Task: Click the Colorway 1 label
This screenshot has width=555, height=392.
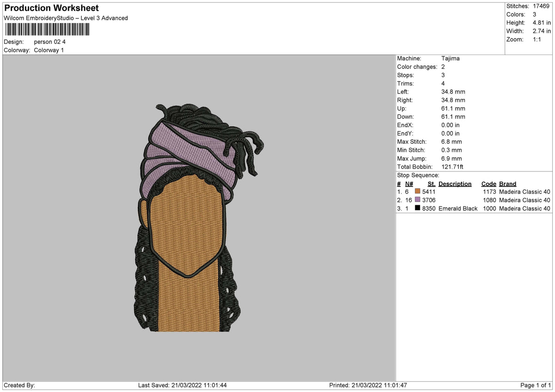Action: [49, 50]
